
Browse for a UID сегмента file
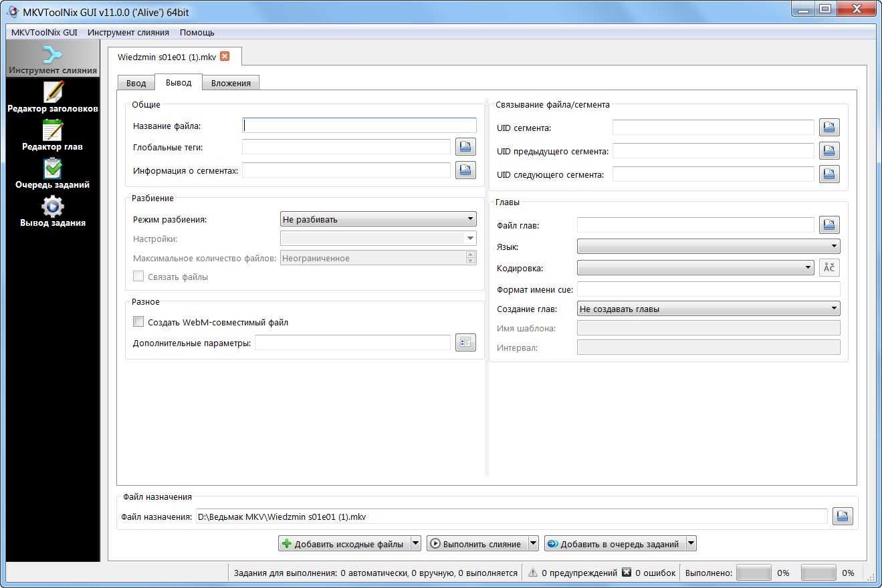tap(829, 127)
